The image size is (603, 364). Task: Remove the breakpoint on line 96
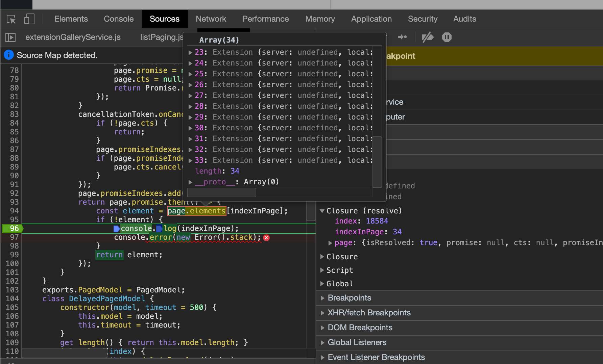tap(12, 229)
